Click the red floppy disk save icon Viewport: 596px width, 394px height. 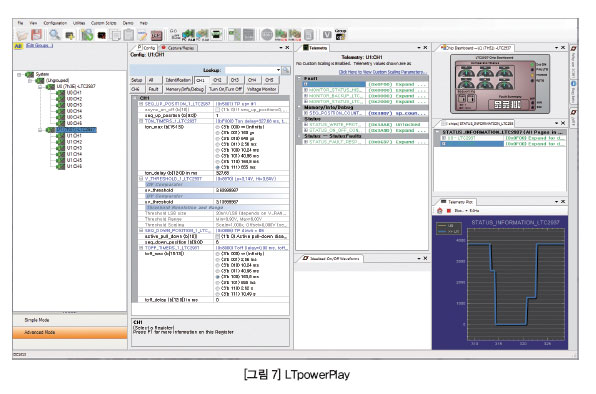click(36, 35)
